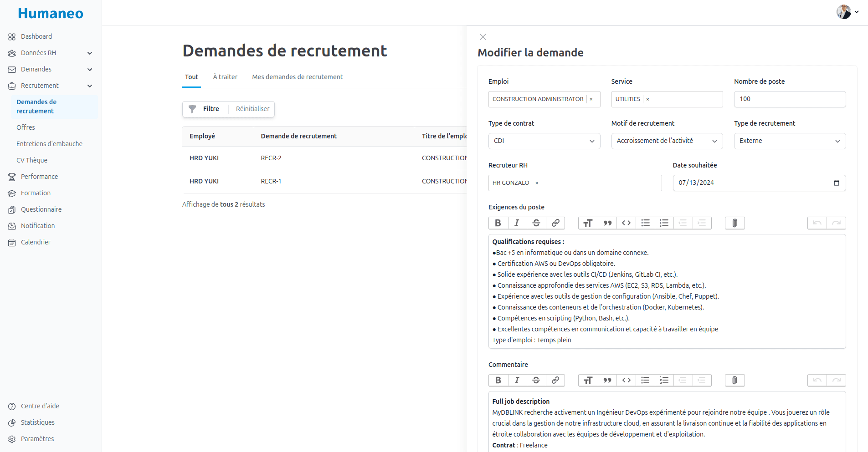Insert a code block in the Commentaire editor
The width and height of the screenshot is (868, 452).
626,380
